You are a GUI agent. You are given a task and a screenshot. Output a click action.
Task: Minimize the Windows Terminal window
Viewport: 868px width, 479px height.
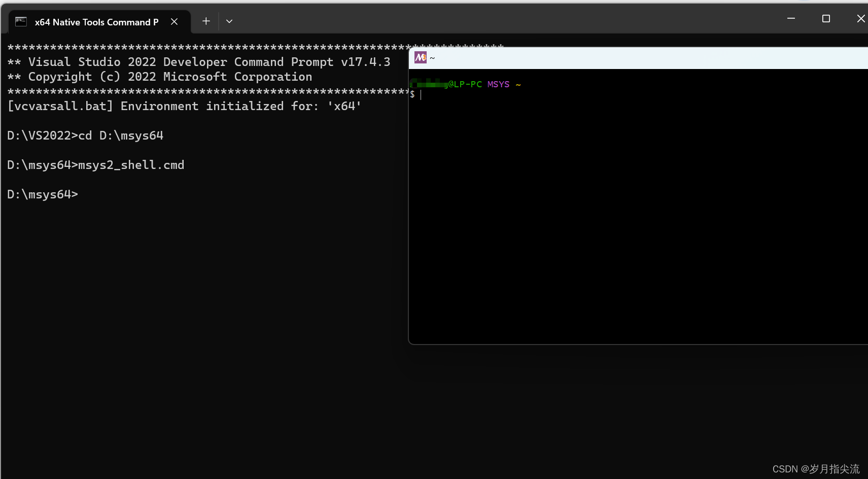pos(791,18)
